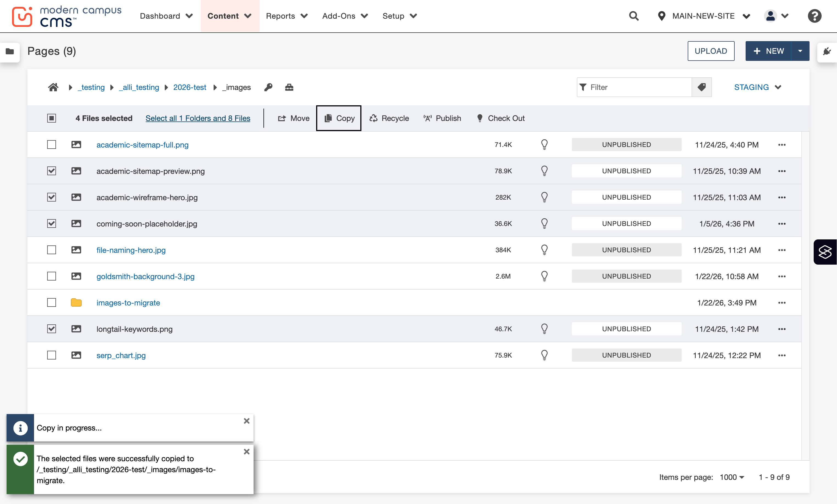Click the Publish action button

[442, 118]
